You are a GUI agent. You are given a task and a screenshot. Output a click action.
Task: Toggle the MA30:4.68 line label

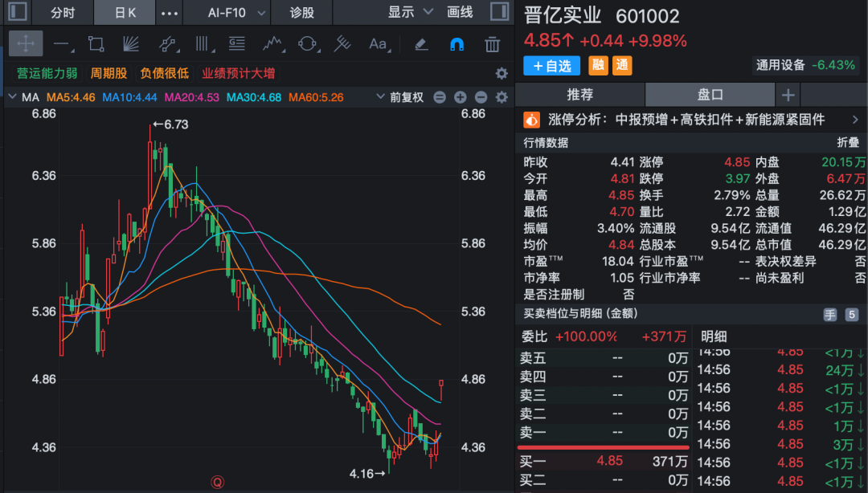[253, 97]
